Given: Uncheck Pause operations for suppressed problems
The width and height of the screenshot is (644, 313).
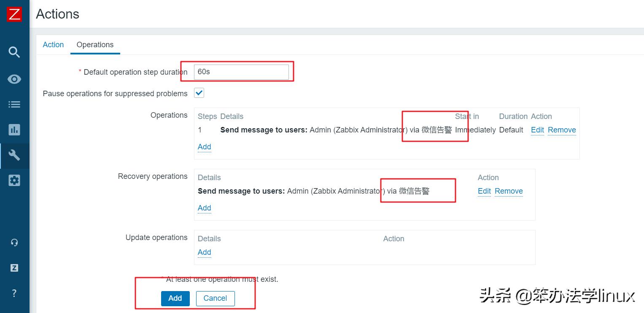Looking at the screenshot, I should 199,92.
